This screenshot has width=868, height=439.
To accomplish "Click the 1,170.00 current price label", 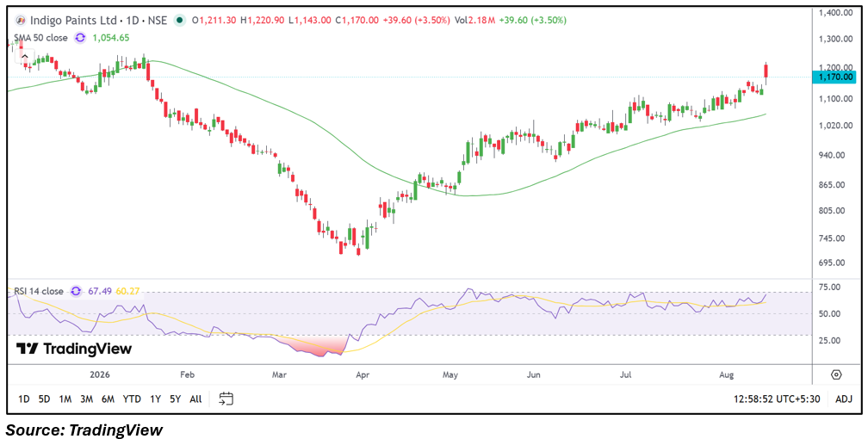I will [834, 77].
